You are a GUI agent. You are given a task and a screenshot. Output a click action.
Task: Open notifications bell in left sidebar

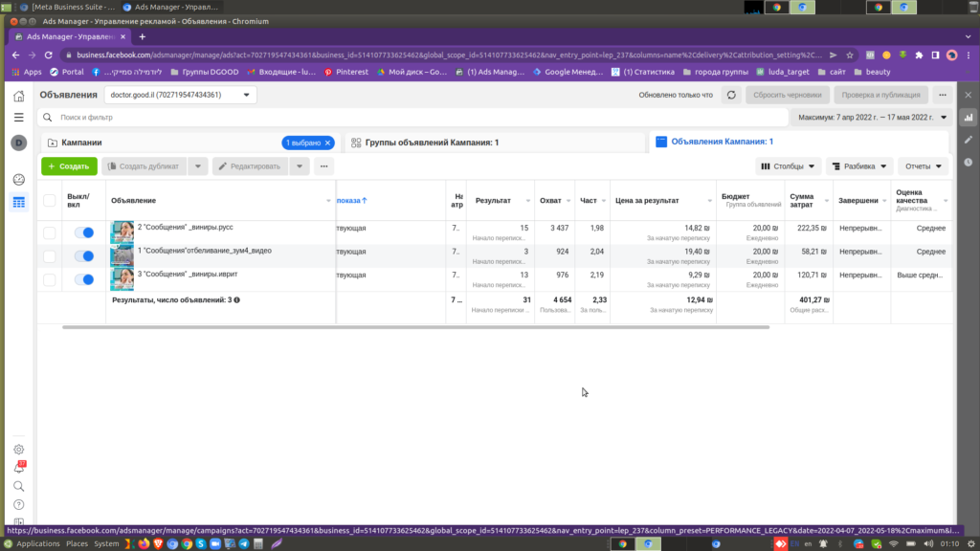coord(18,468)
